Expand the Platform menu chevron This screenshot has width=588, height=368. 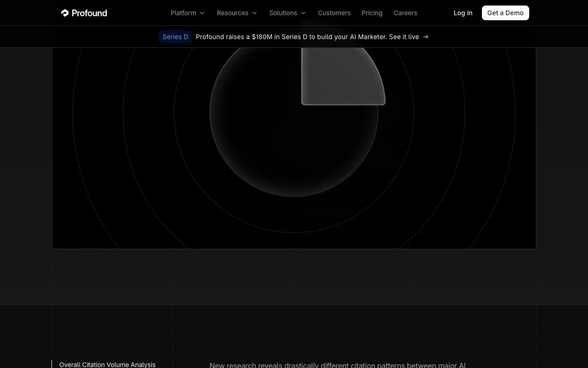click(x=202, y=13)
